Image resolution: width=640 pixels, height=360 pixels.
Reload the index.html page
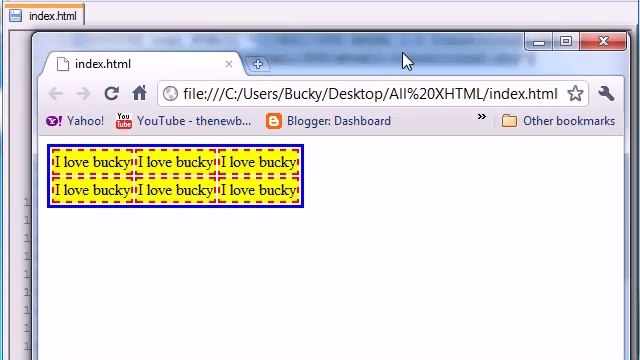tap(111, 93)
